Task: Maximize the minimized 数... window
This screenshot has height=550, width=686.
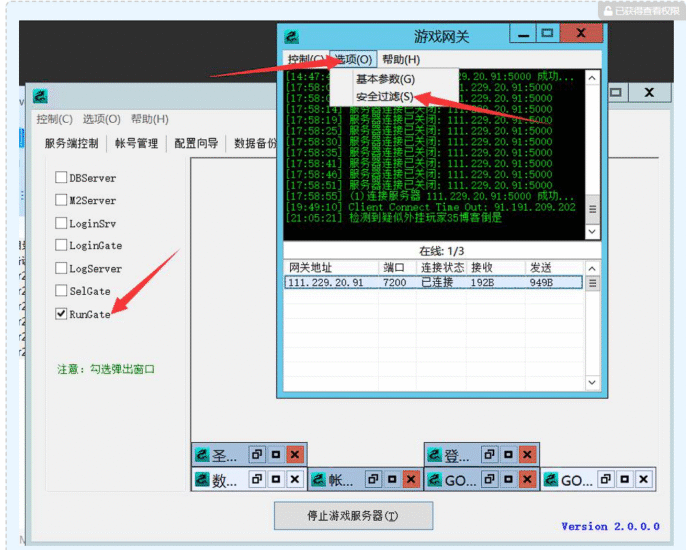Action: pyautogui.click(x=276, y=480)
